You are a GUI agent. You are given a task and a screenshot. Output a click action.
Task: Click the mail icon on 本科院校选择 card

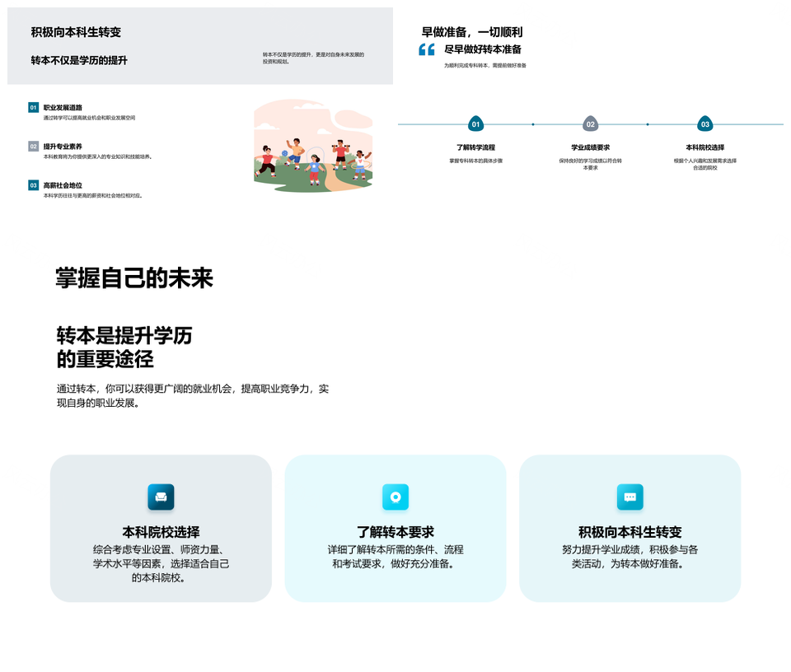161,497
